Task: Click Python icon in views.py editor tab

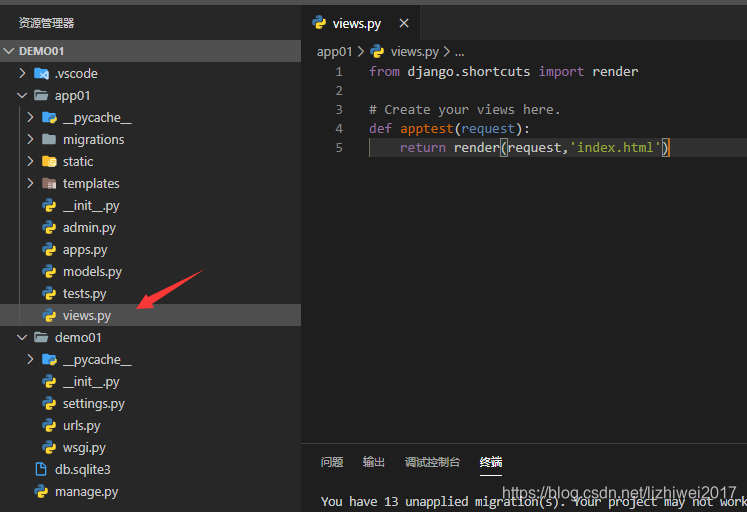Action: [319, 22]
